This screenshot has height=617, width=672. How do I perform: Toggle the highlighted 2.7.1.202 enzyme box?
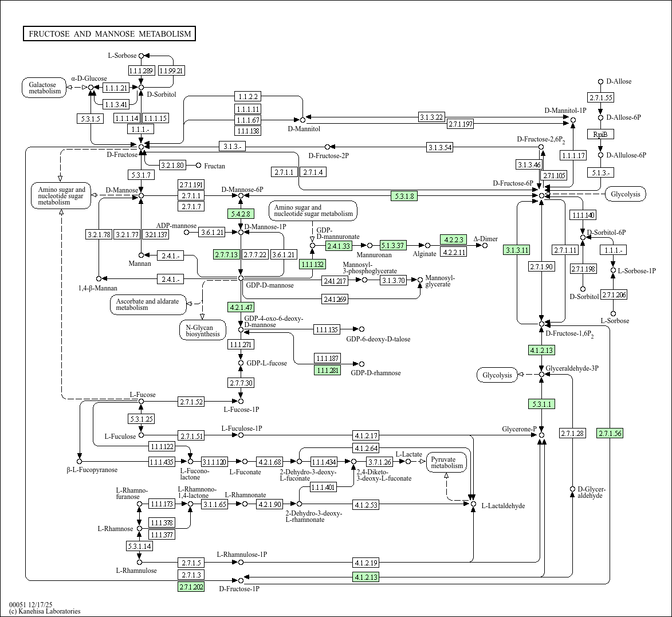click(191, 586)
